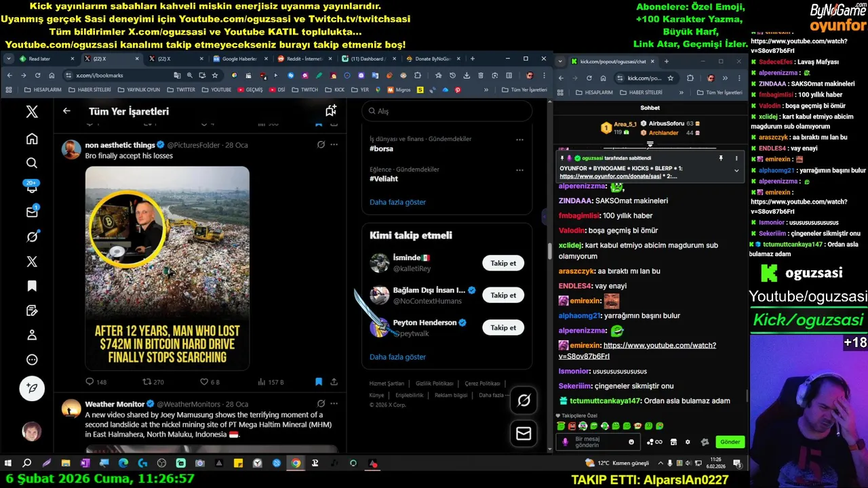This screenshot has width=868, height=488.
Task: Expand the hidden bookmarks chevron in the X window
Action: tap(486, 89)
